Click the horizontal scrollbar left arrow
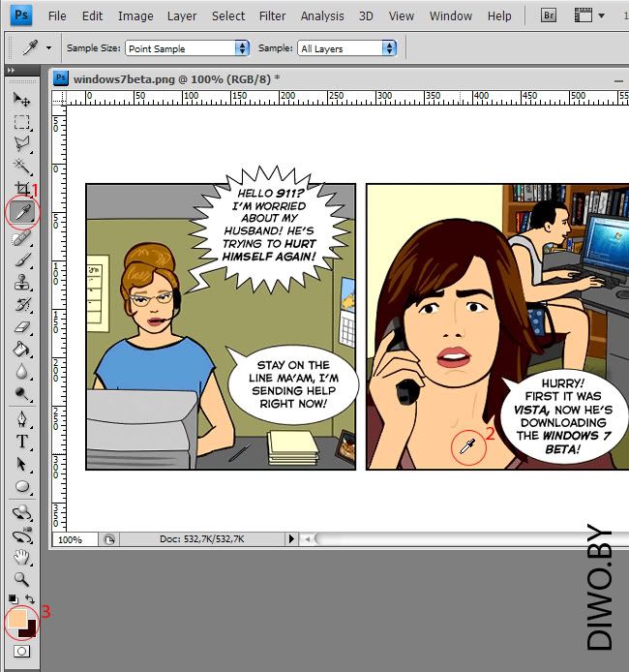 pyautogui.click(x=307, y=538)
